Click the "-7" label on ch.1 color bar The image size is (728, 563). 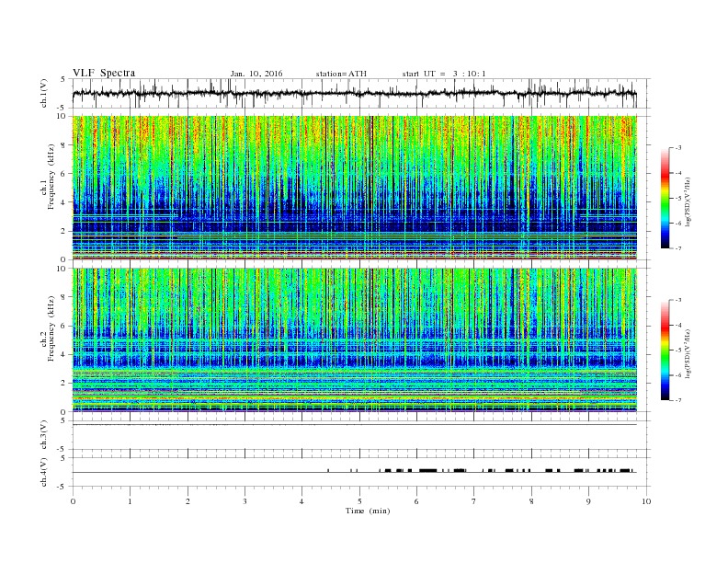(x=678, y=248)
